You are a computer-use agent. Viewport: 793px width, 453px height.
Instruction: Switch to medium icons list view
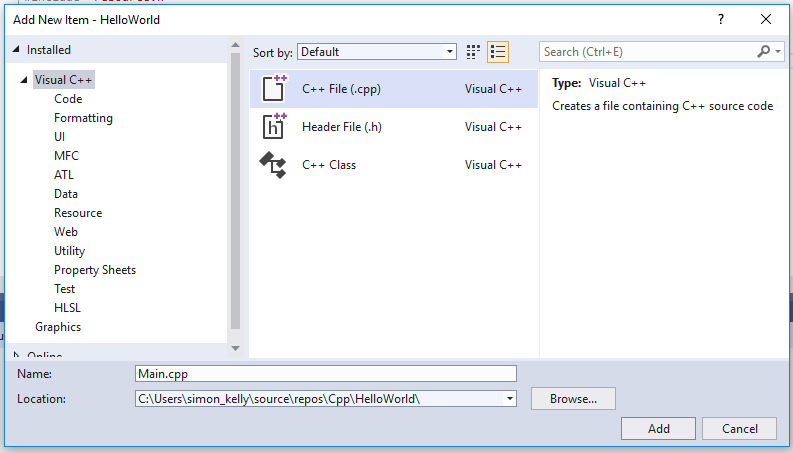click(x=498, y=52)
